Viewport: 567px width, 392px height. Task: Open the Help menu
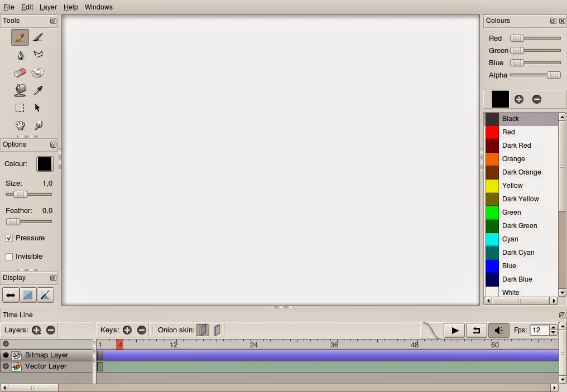pos(70,7)
